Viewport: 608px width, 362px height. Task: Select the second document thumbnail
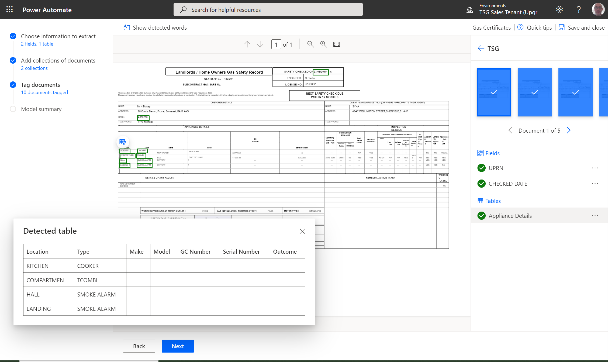pos(535,92)
